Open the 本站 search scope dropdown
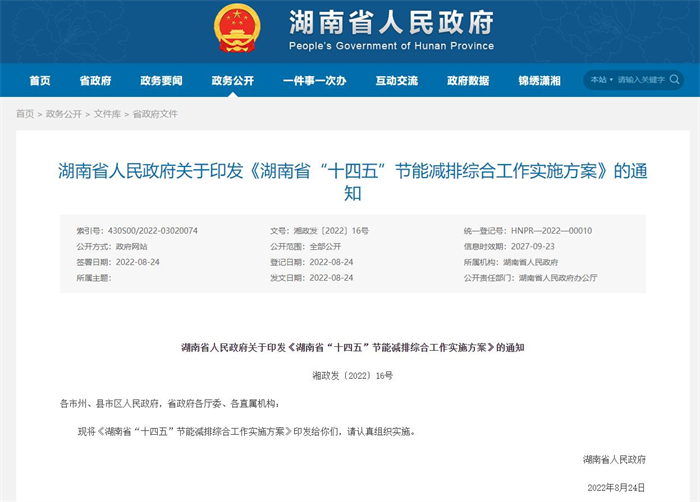Image resolution: width=700 pixels, height=502 pixels. click(601, 80)
